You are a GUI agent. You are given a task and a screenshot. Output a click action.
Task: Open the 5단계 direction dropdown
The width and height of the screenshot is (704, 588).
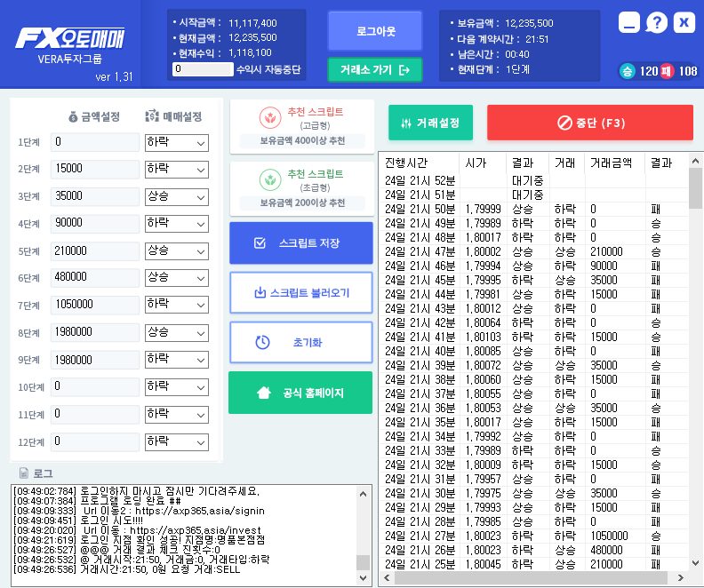click(177, 251)
